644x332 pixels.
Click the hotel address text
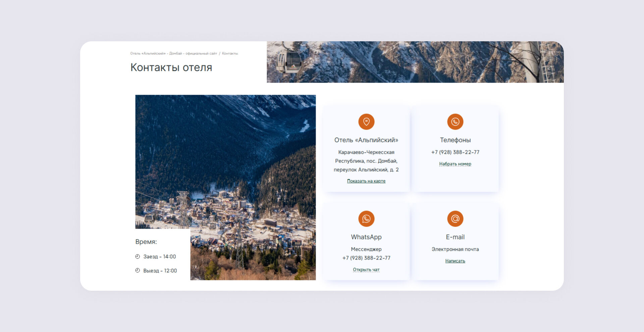tap(366, 161)
